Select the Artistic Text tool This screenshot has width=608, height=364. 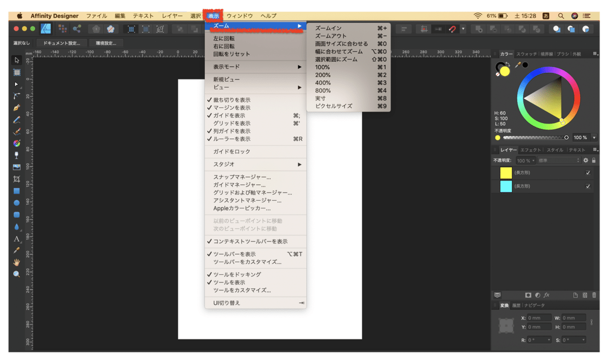click(17, 238)
